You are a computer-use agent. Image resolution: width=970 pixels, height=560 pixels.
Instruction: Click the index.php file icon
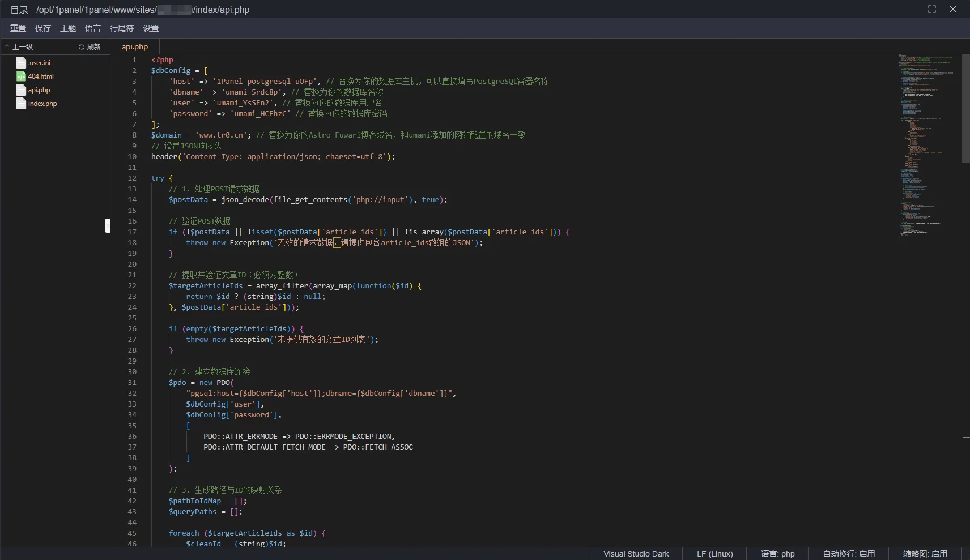pos(21,104)
